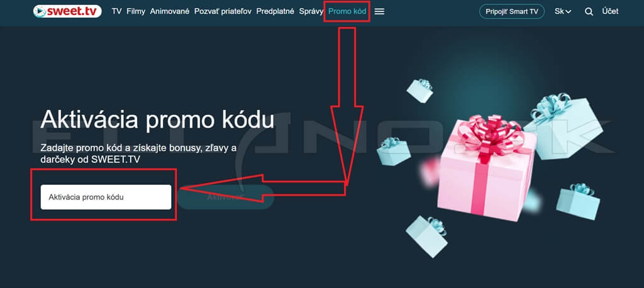Open the TV menu item

[x=116, y=11]
